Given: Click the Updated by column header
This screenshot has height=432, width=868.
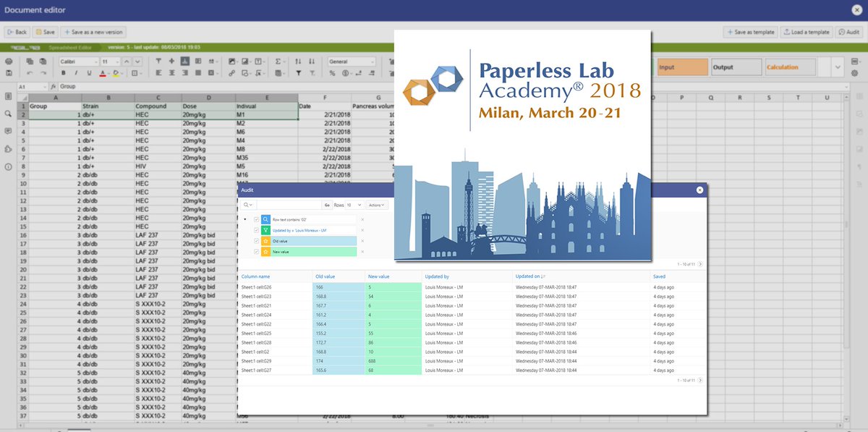Looking at the screenshot, I should point(437,276).
